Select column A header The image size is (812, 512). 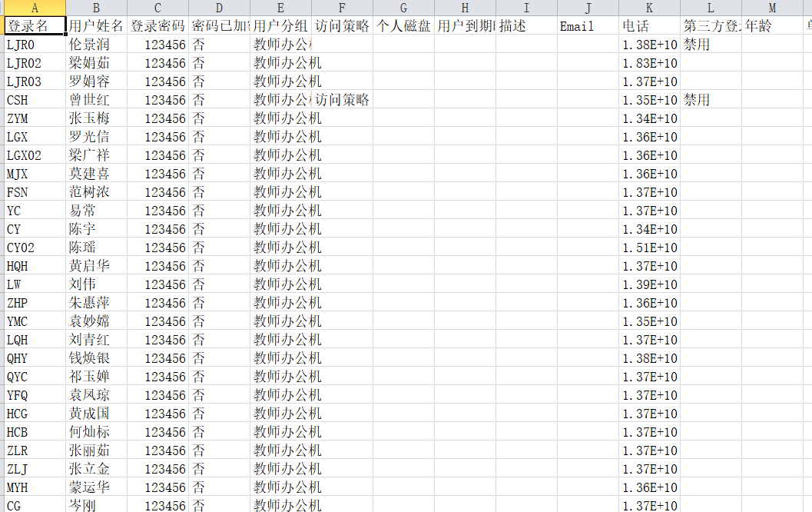point(35,8)
